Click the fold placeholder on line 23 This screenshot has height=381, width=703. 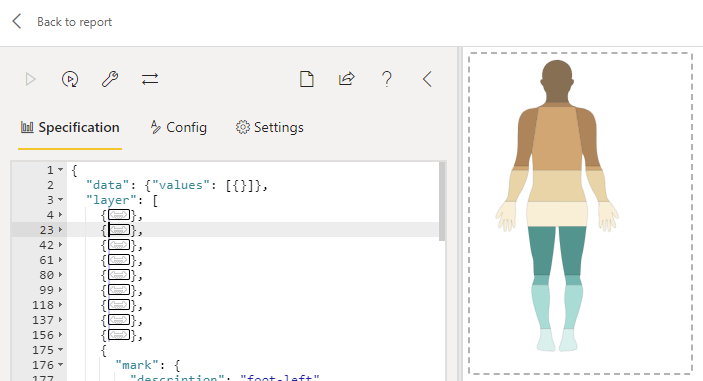coord(119,230)
